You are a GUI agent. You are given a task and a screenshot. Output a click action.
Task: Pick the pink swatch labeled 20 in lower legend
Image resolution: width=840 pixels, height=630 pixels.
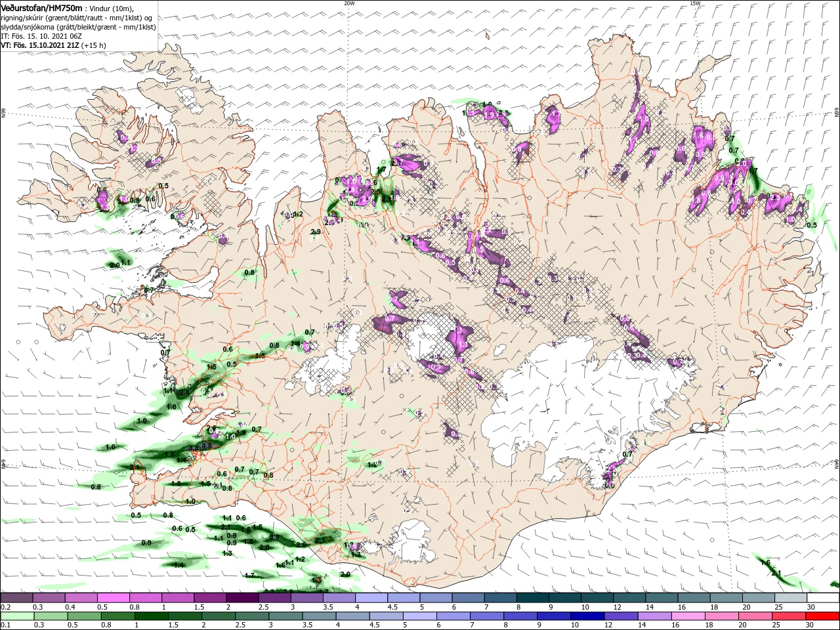[756, 616]
